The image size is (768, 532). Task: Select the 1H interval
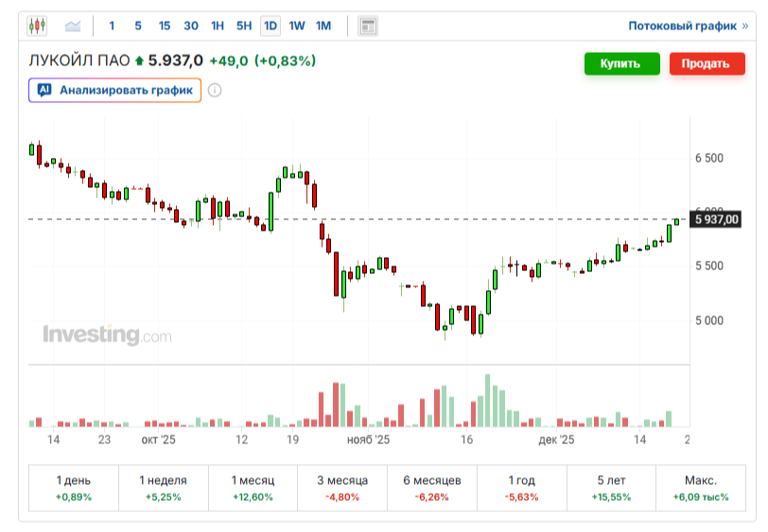[x=217, y=26]
